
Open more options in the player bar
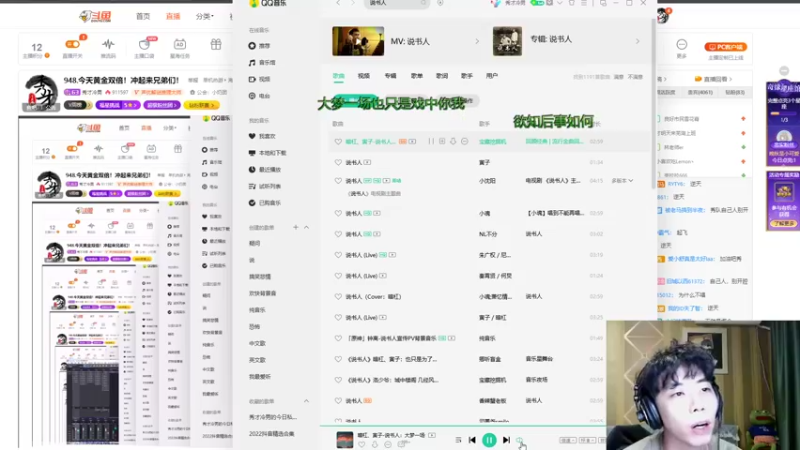click(x=388, y=445)
